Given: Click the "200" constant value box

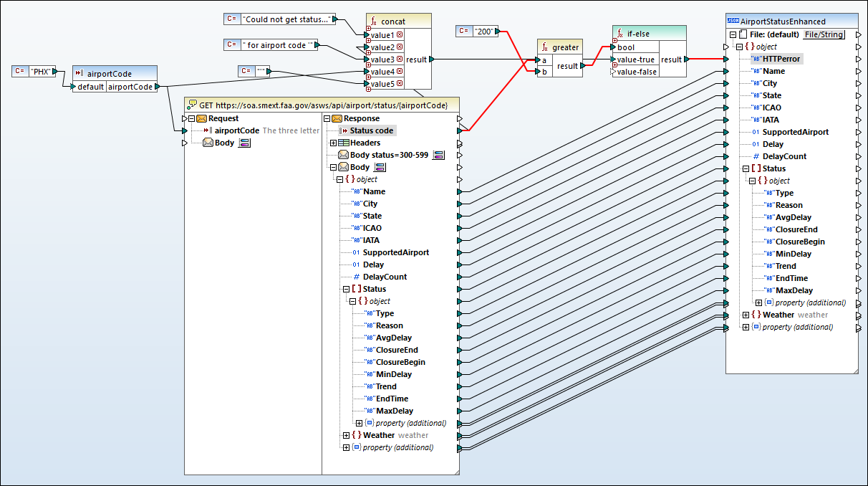Looking at the screenshot, I should (x=483, y=31).
